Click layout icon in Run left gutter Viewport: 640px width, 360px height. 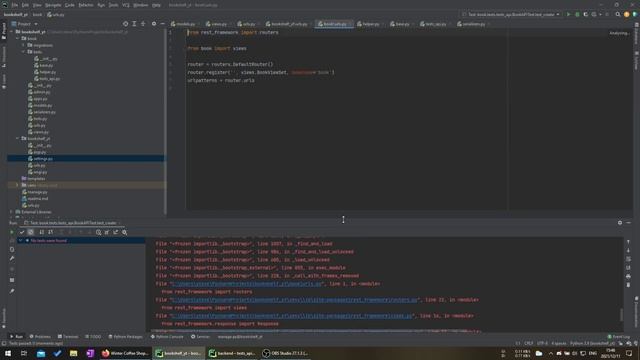12,280
